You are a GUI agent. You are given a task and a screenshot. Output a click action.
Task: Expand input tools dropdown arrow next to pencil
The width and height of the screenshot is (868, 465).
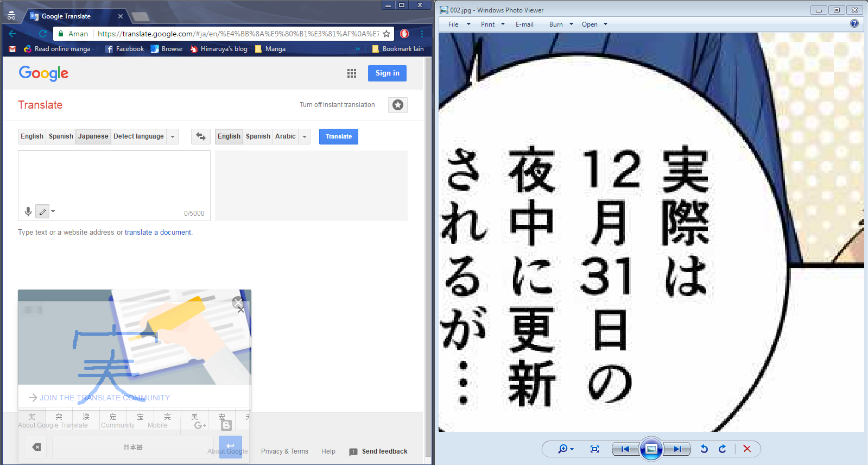(x=53, y=212)
